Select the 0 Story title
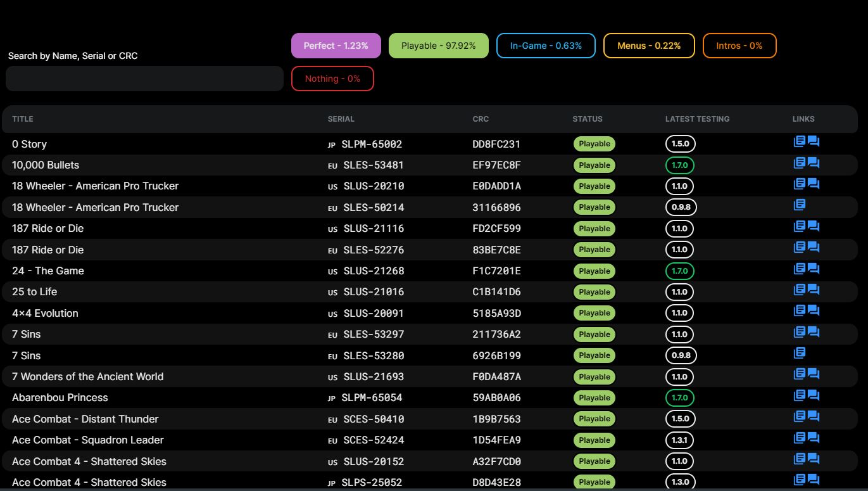Screen dimensions: 868x491 pos(29,144)
